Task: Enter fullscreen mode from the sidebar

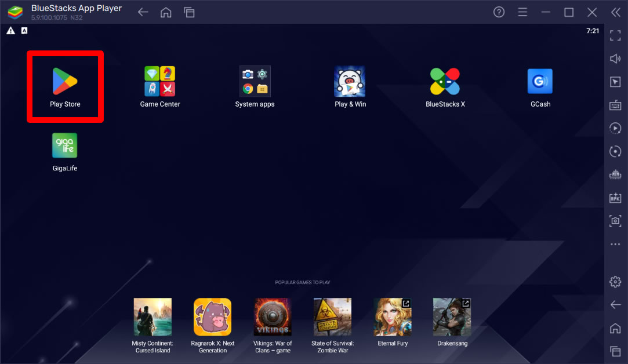Action: point(615,35)
